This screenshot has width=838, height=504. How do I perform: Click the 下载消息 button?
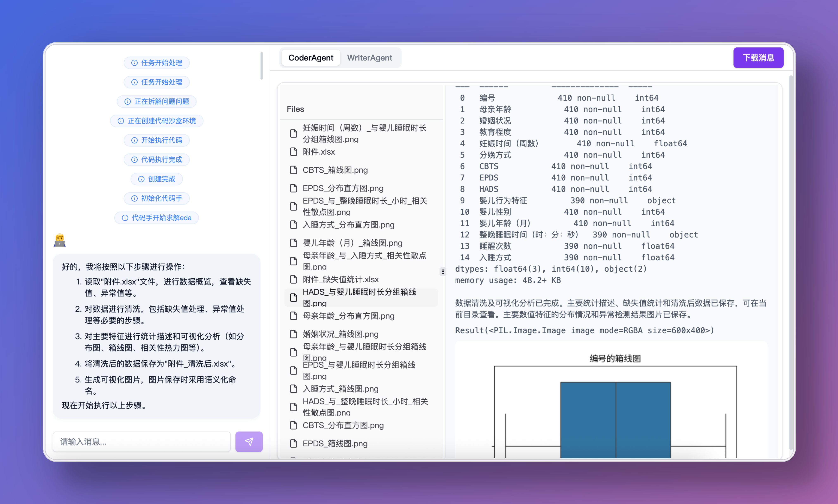point(758,57)
